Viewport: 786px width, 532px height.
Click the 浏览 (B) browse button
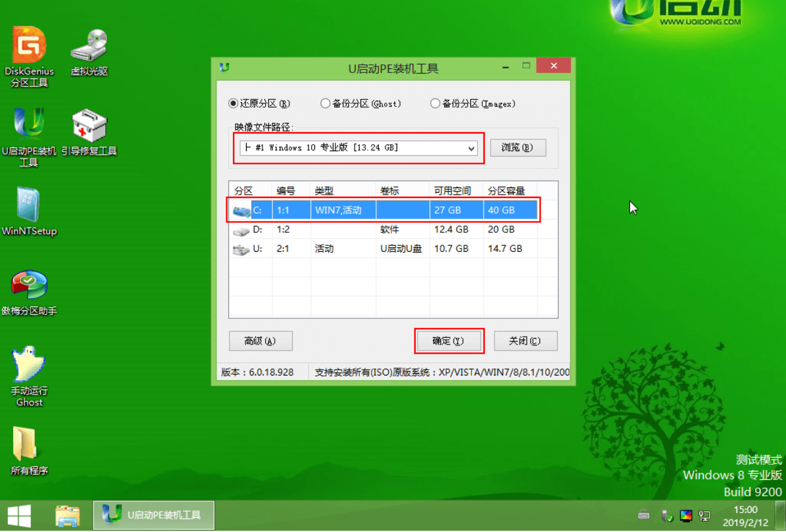click(x=518, y=147)
